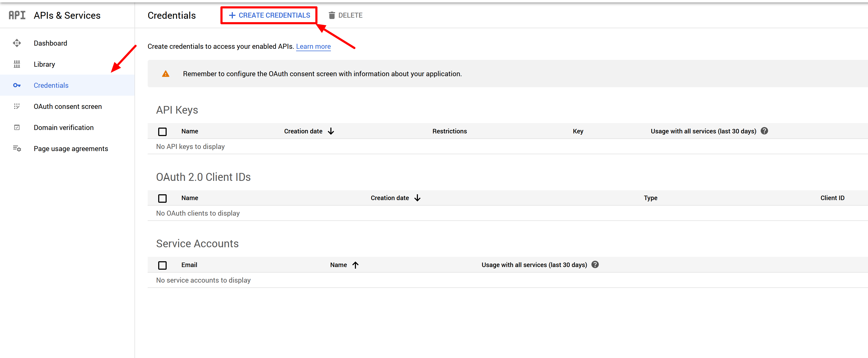Click the Create Credentials button
Screen dimensions: 868x358
pos(269,16)
